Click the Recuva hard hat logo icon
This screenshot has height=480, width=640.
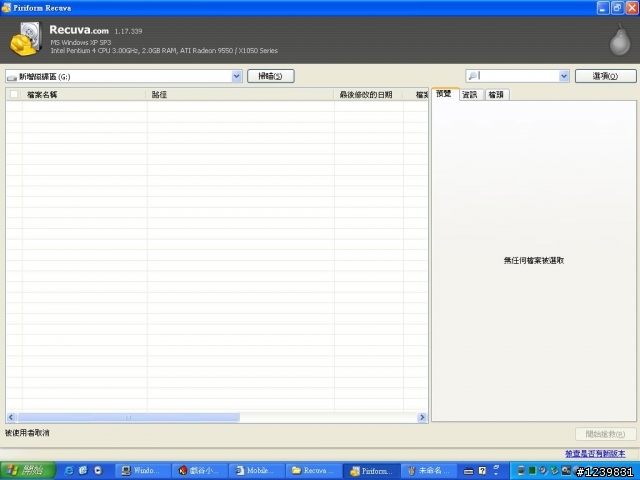26,39
